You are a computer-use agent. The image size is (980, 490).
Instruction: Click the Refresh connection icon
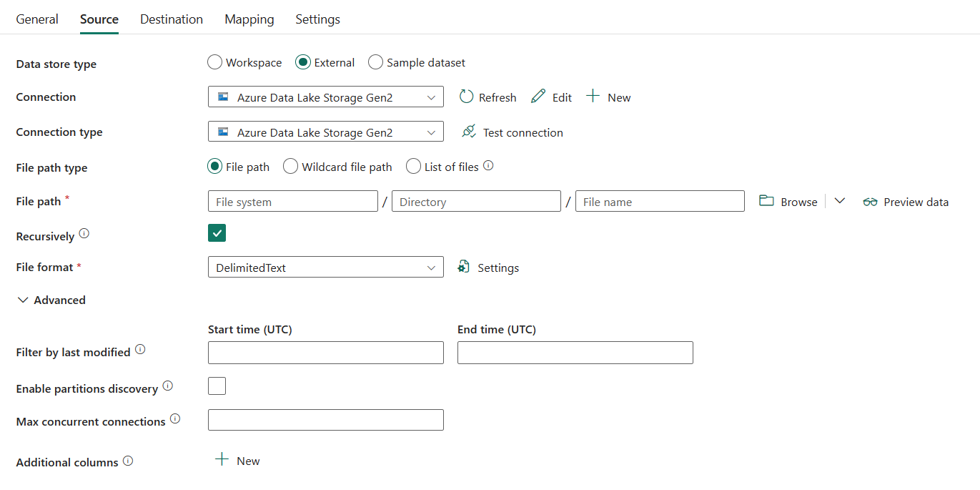click(467, 97)
